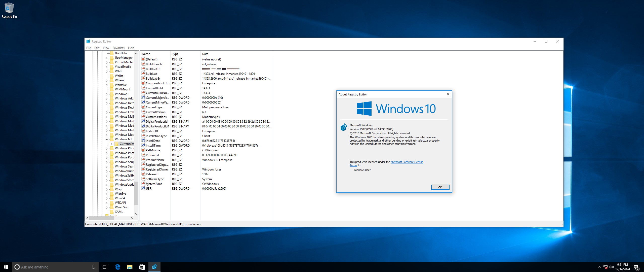Select the RegisteredOwner value row
Image resolution: width=644 pixels, height=272 pixels.
click(206, 169)
